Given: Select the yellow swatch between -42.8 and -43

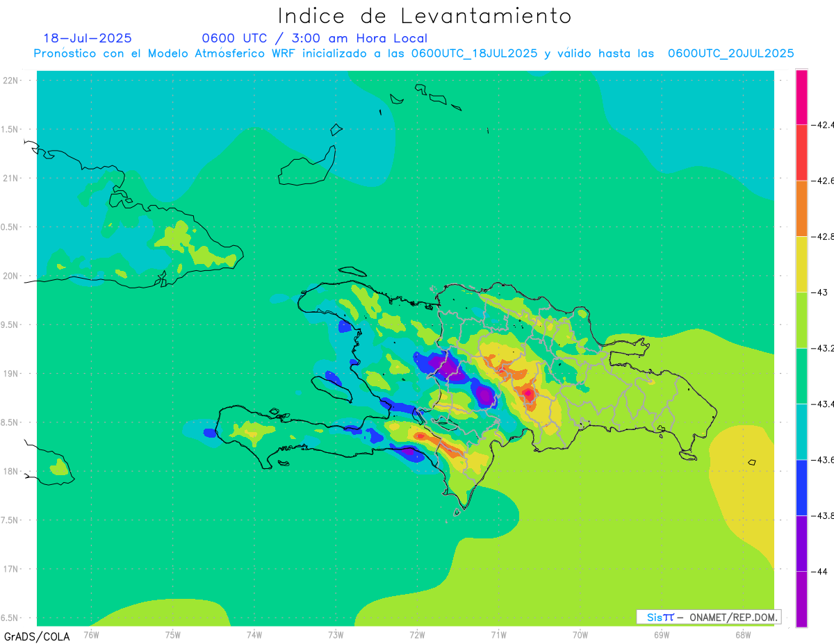Looking at the screenshot, I should pyautogui.click(x=801, y=265).
